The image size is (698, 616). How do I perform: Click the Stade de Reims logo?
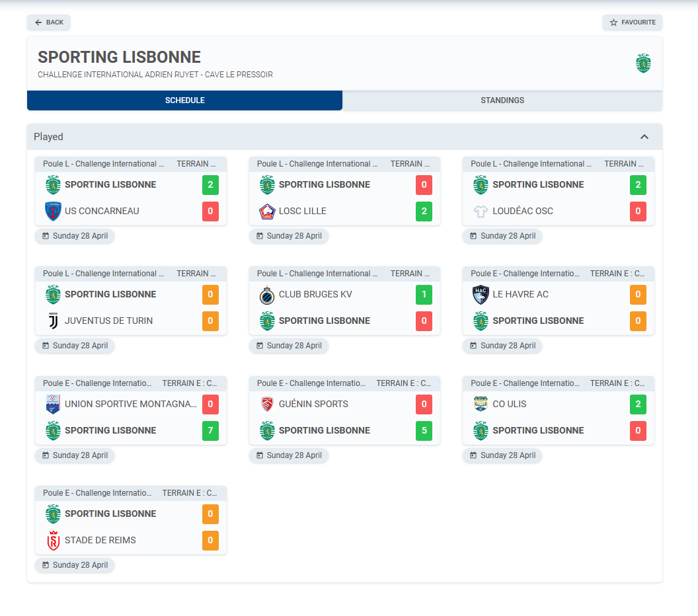click(54, 541)
